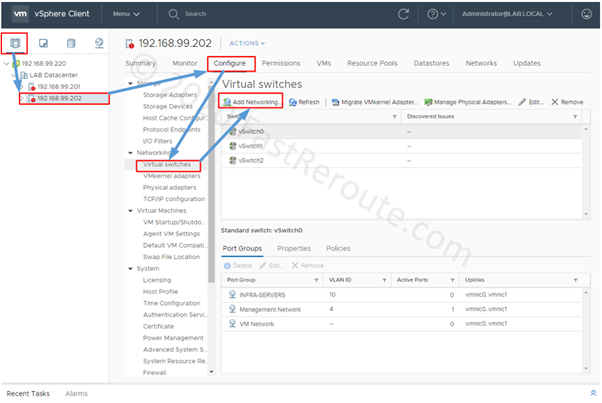Open the Firewall settings
Image resolution: width=602 pixels, height=403 pixels.
(154, 373)
